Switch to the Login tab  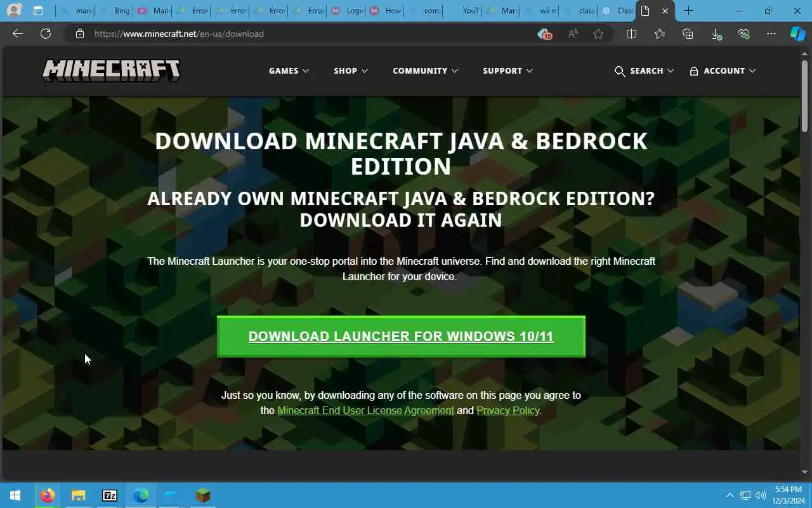(346, 11)
